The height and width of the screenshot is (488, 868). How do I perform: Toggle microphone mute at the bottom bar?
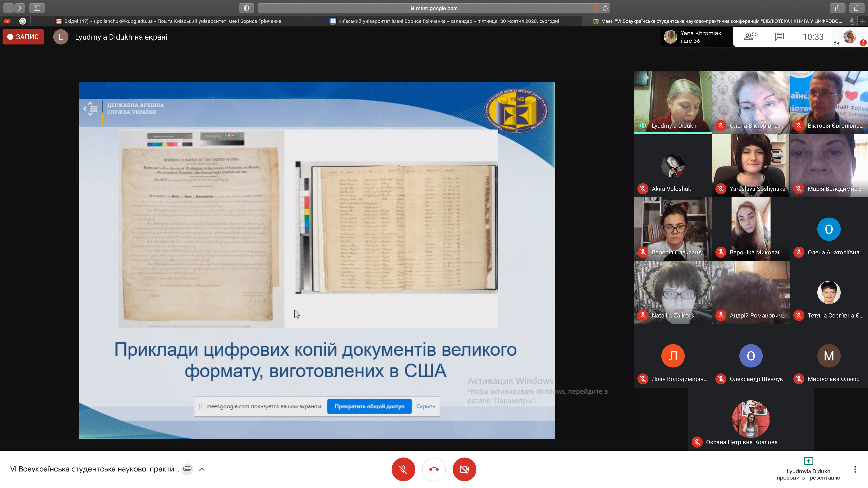tap(403, 469)
